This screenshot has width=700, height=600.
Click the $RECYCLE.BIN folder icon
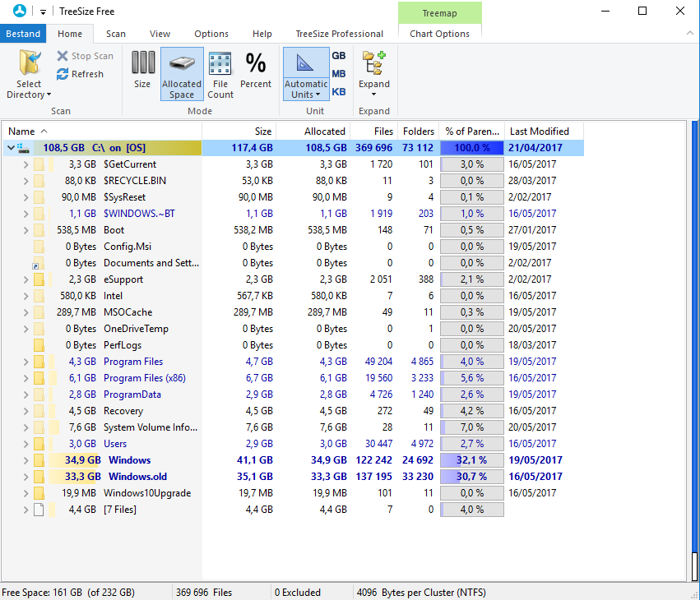[x=39, y=181]
